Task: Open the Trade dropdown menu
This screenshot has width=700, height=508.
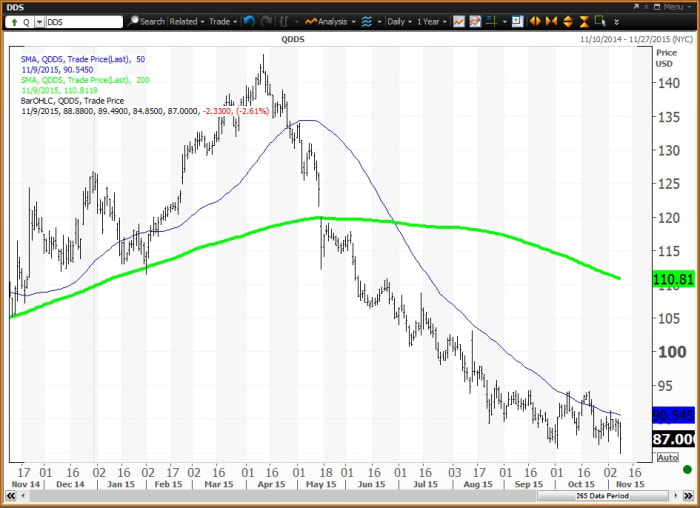Action: pyautogui.click(x=223, y=21)
